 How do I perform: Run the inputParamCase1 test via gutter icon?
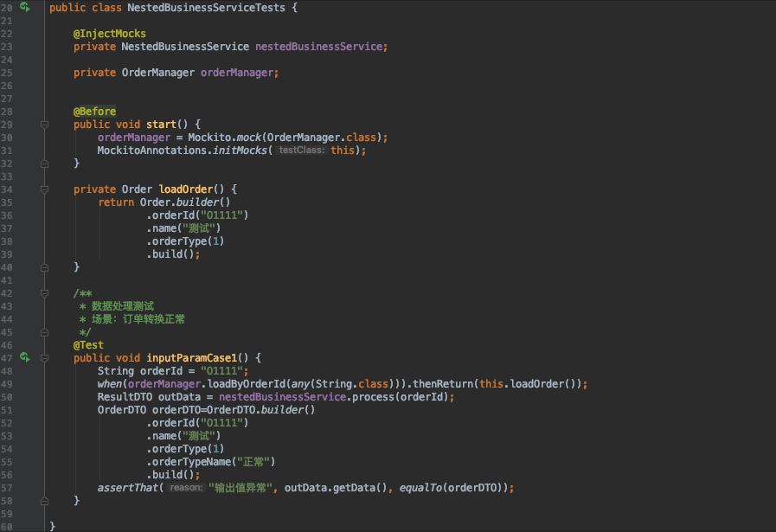tap(25, 357)
